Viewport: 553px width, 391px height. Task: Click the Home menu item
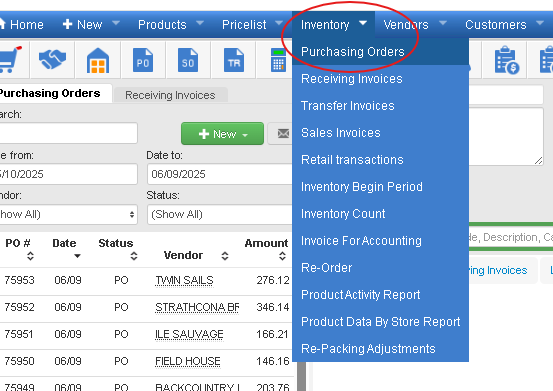22,25
